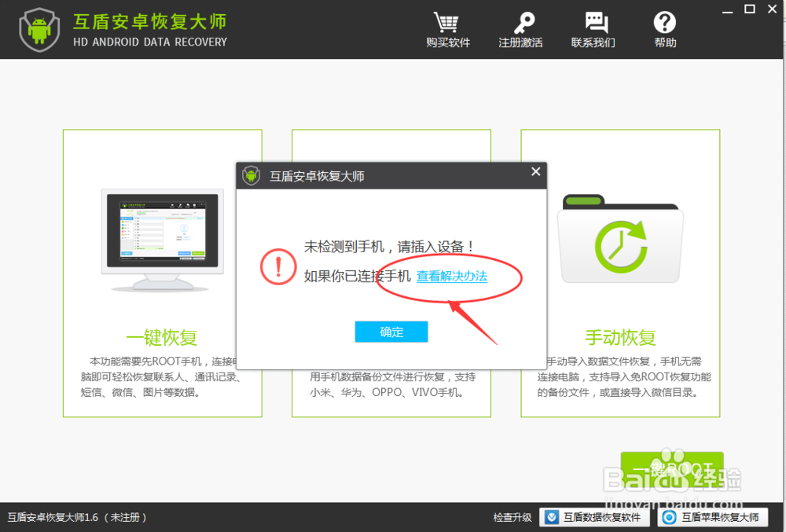This screenshot has height=532, width=786.
Task: Click the 未检测到手机，请插入设备！ message
Action: (x=389, y=247)
